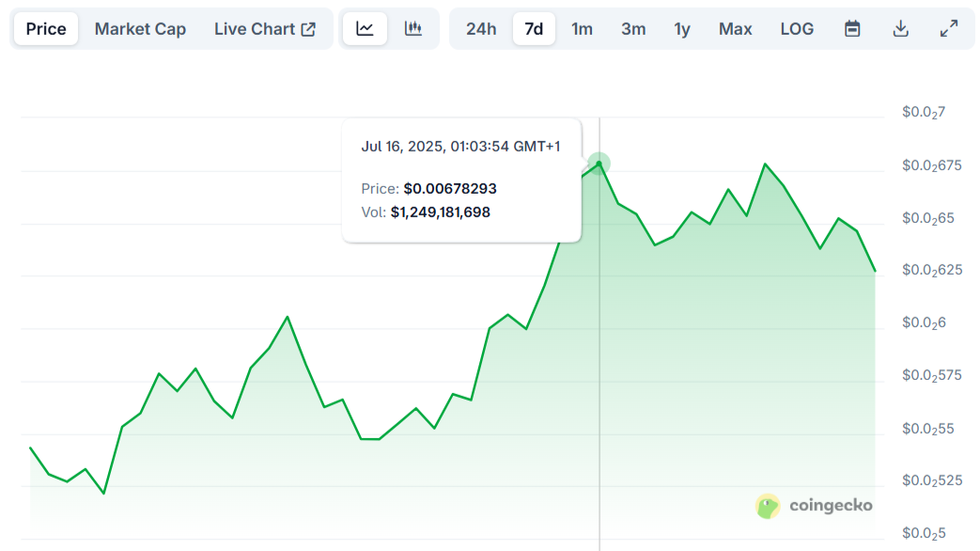The height and width of the screenshot is (551, 980).
Task: Switch to line chart view
Action: [365, 29]
